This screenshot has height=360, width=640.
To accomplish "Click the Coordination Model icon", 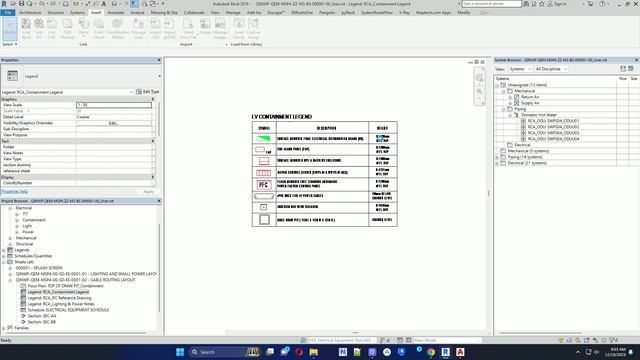I will pos(118,29).
